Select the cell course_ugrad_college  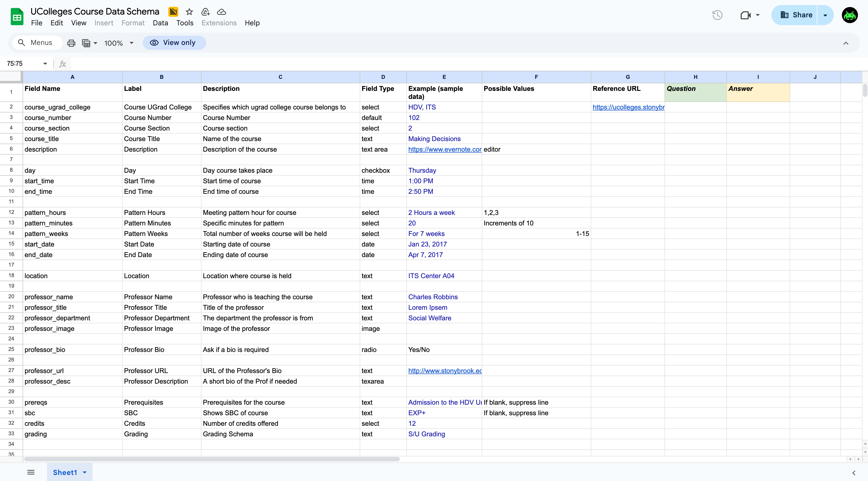[x=72, y=107]
